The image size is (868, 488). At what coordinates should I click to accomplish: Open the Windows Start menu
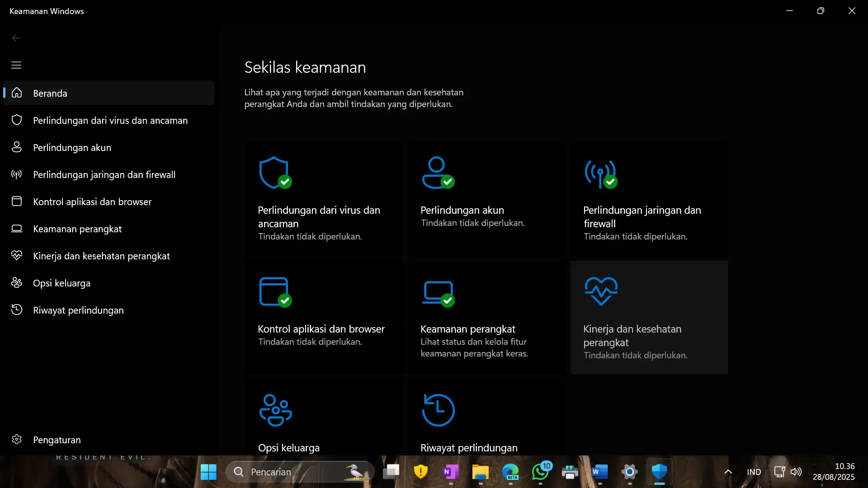coord(208,472)
